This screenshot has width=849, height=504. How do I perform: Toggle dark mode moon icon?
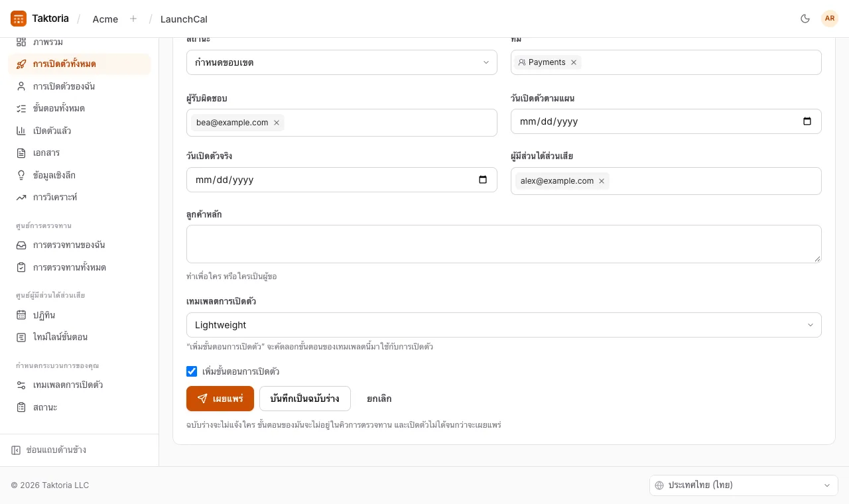tap(805, 19)
